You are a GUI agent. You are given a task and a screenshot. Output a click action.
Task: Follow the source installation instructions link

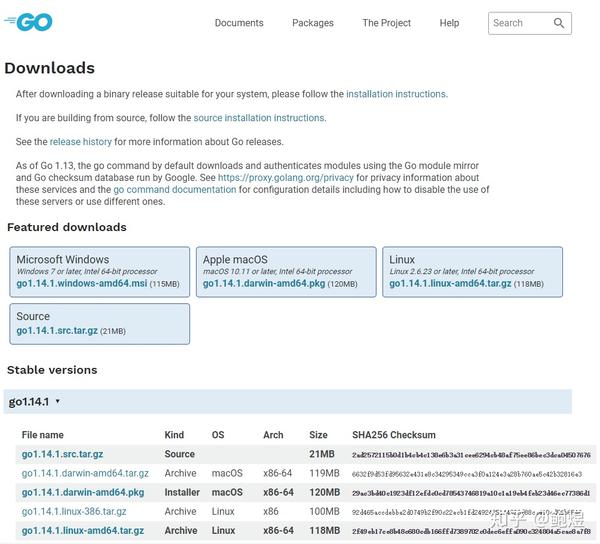point(259,118)
